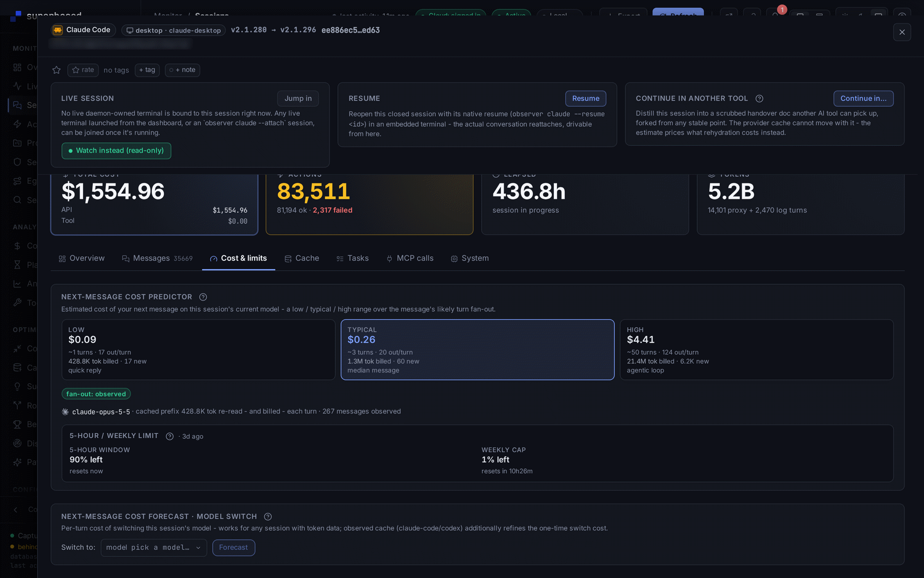Open the Messages tab
Viewport: 924px width, 578px height.
tap(158, 258)
